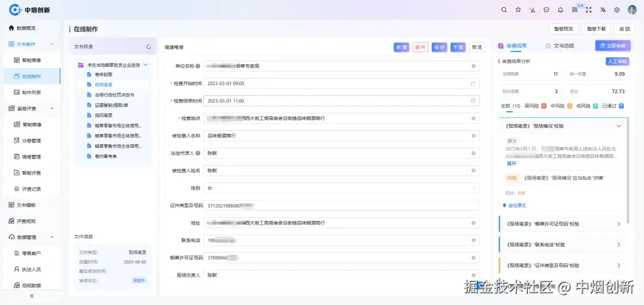The width and height of the screenshot is (644, 305).
Task: Click the 展开 link in result card
Action: point(511,163)
